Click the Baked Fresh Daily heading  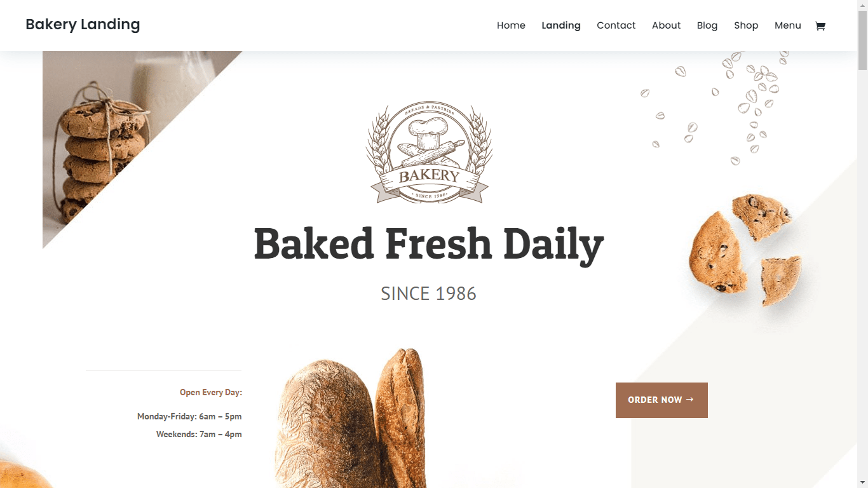[x=429, y=245]
